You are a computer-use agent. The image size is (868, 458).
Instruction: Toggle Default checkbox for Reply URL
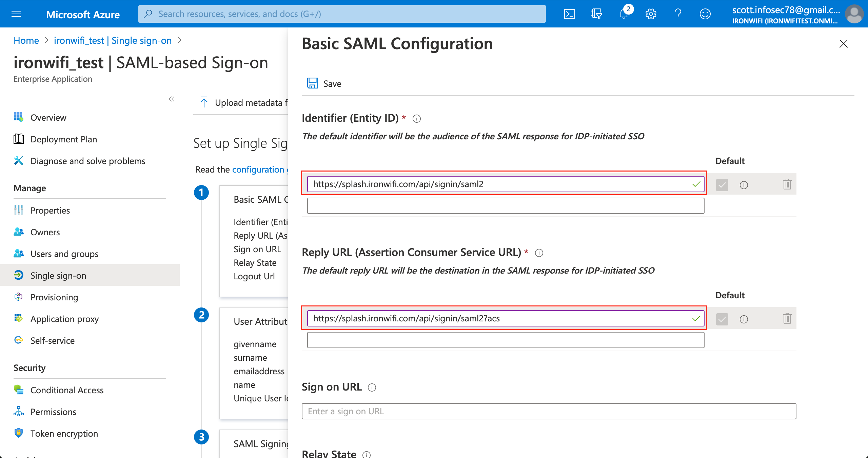pyautogui.click(x=722, y=319)
